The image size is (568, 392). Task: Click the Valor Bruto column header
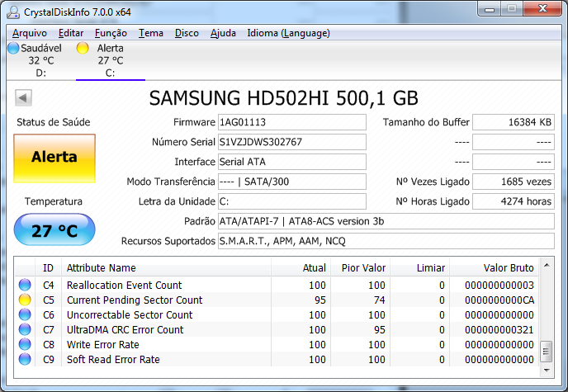click(494, 268)
